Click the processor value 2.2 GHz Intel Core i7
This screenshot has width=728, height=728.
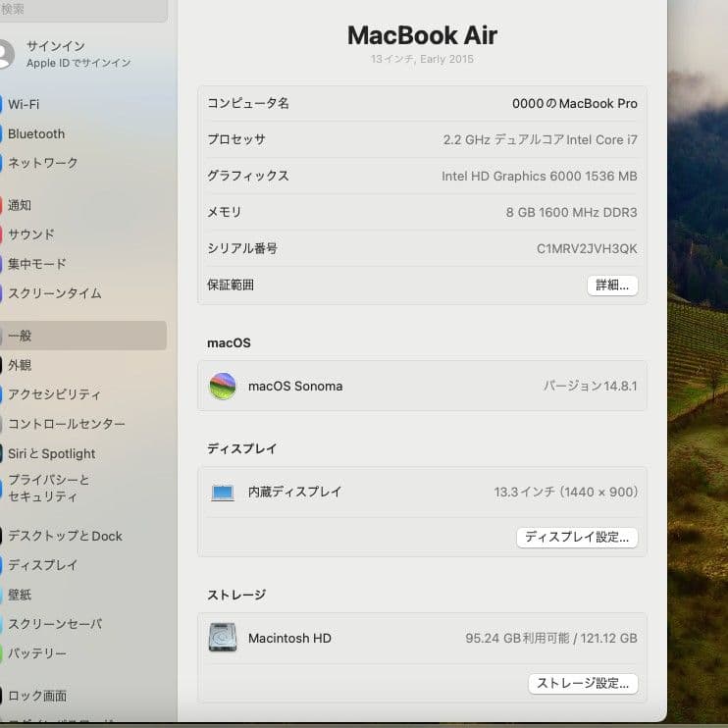point(540,139)
